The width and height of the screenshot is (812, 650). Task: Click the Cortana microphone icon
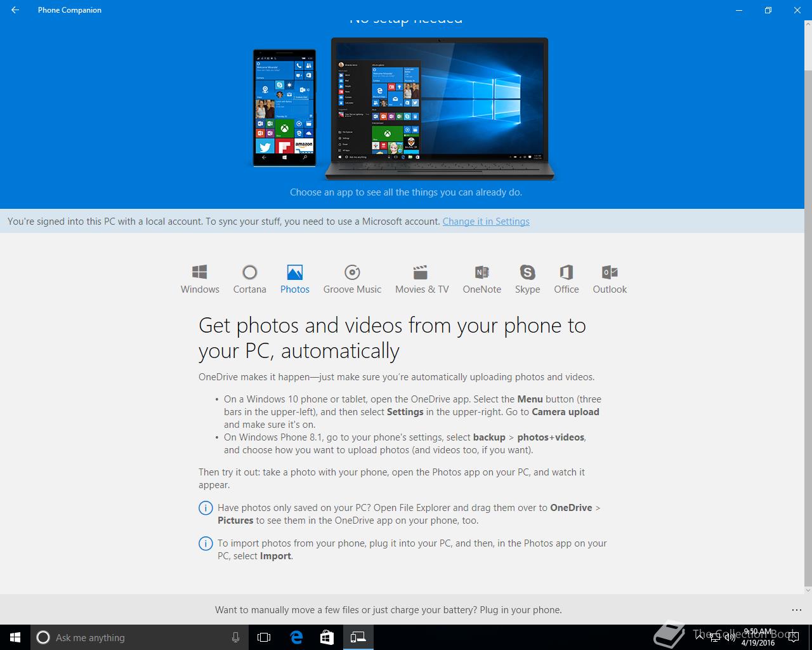(x=235, y=637)
